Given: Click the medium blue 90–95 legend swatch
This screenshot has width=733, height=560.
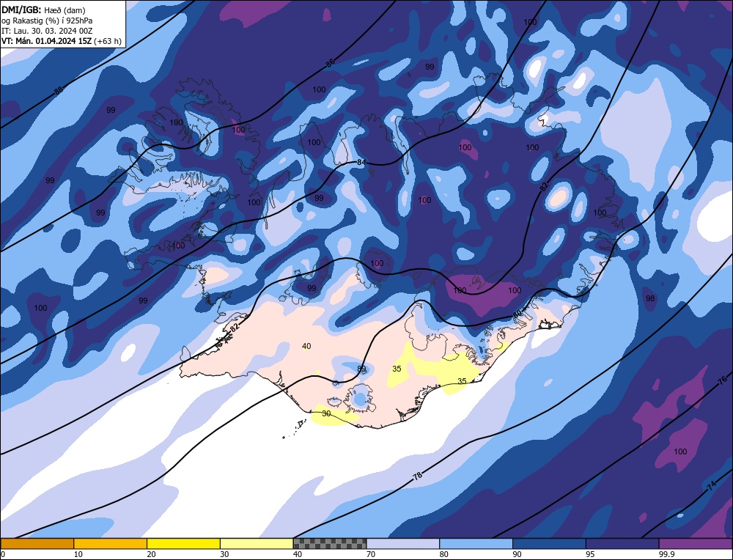Looking at the screenshot, I should (x=549, y=543).
